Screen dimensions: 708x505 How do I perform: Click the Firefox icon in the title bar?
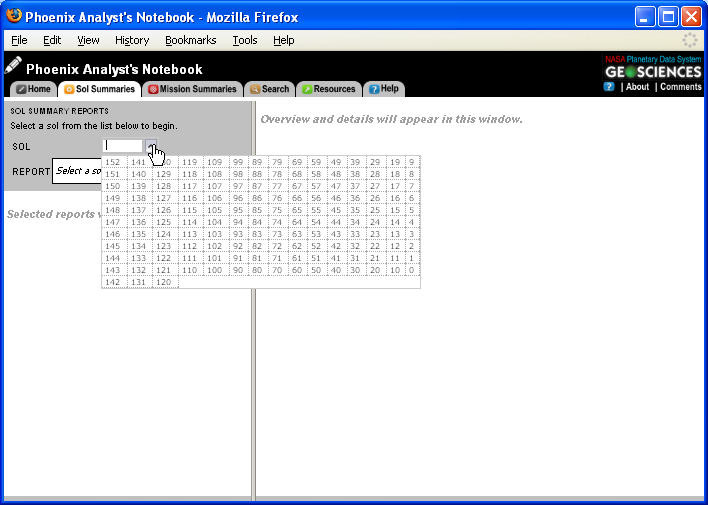point(14,17)
